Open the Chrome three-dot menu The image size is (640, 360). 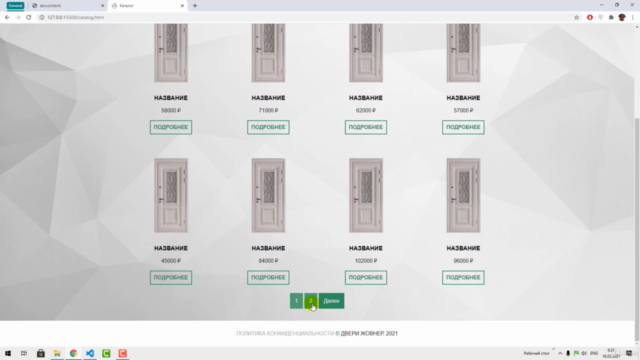[633, 17]
